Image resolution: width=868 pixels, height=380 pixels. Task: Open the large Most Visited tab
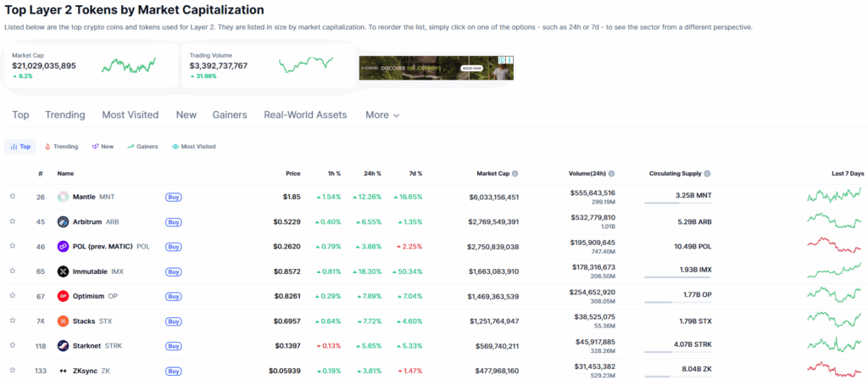130,115
